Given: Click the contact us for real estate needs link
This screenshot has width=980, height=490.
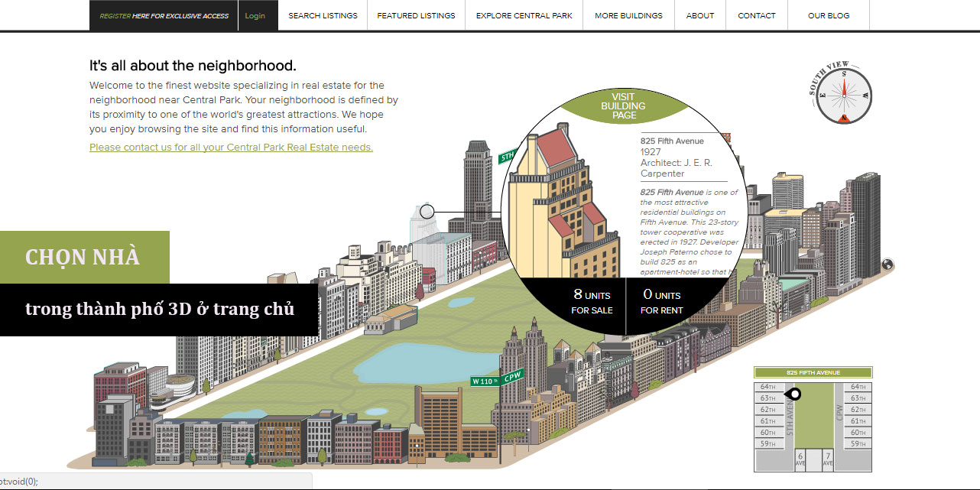Looking at the screenshot, I should tap(231, 148).
